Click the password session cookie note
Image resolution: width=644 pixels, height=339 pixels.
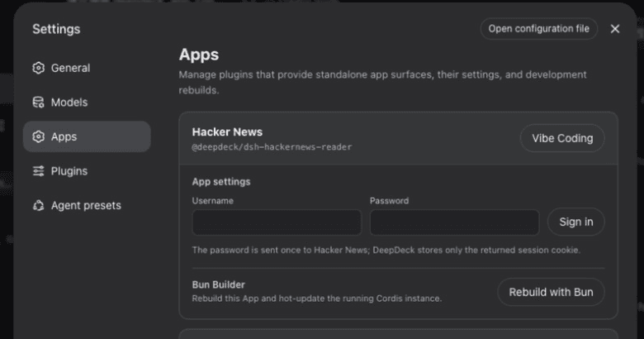(x=386, y=251)
